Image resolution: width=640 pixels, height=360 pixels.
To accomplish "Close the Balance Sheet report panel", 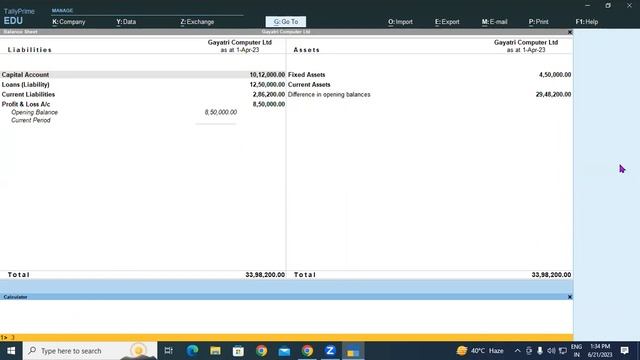I will pyautogui.click(x=570, y=32).
